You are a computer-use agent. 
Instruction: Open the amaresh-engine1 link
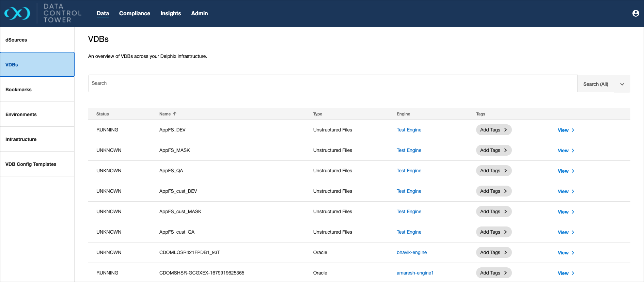pyautogui.click(x=415, y=273)
